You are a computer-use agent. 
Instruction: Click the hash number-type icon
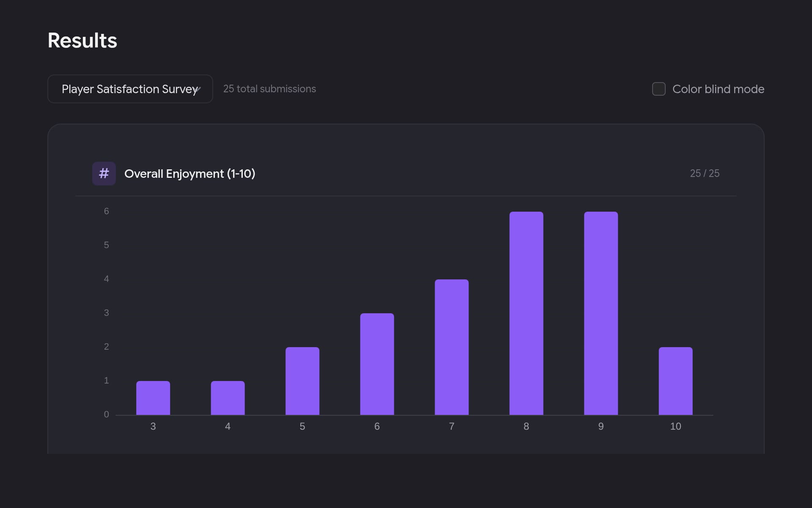click(x=104, y=174)
